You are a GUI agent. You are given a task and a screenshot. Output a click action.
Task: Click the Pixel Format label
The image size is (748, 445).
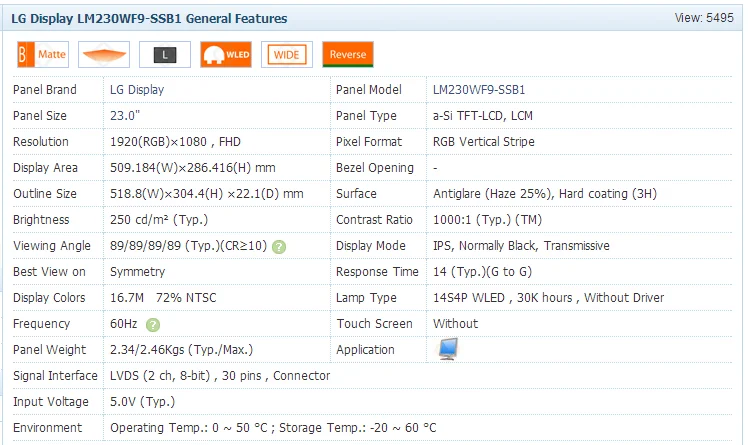click(369, 142)
